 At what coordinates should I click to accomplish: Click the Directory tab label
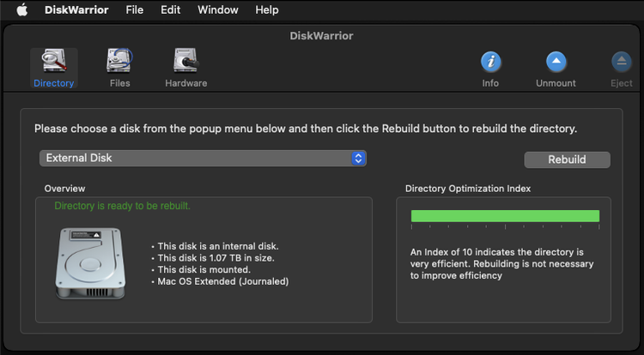tap(54, 83)
